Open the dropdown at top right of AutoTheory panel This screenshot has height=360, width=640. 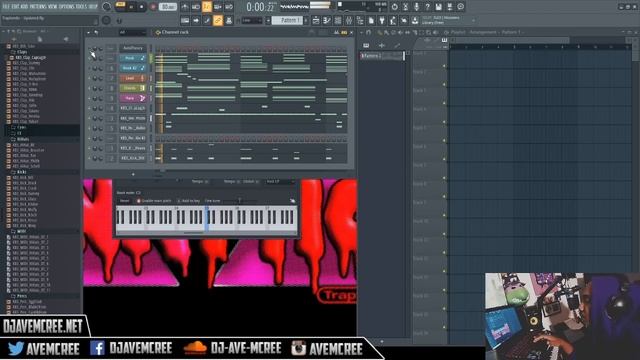(280, 182)
